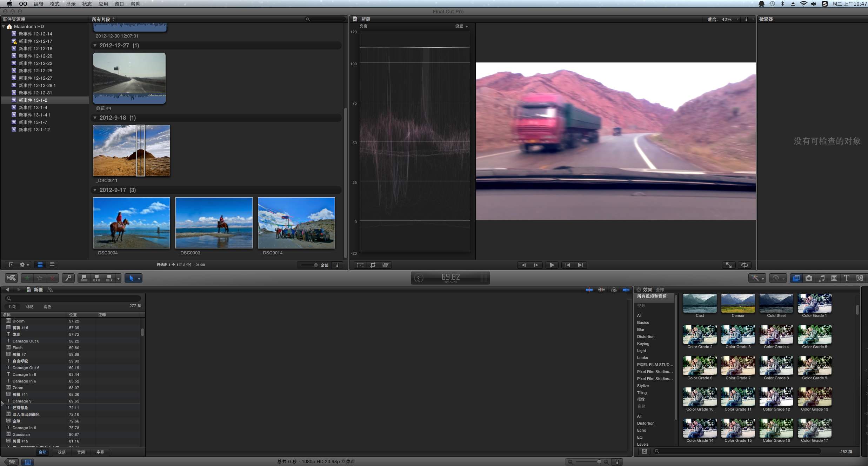Screen dimensions: 868x466
Task: Select the Stylize effects category
Action: pos(643,386)
